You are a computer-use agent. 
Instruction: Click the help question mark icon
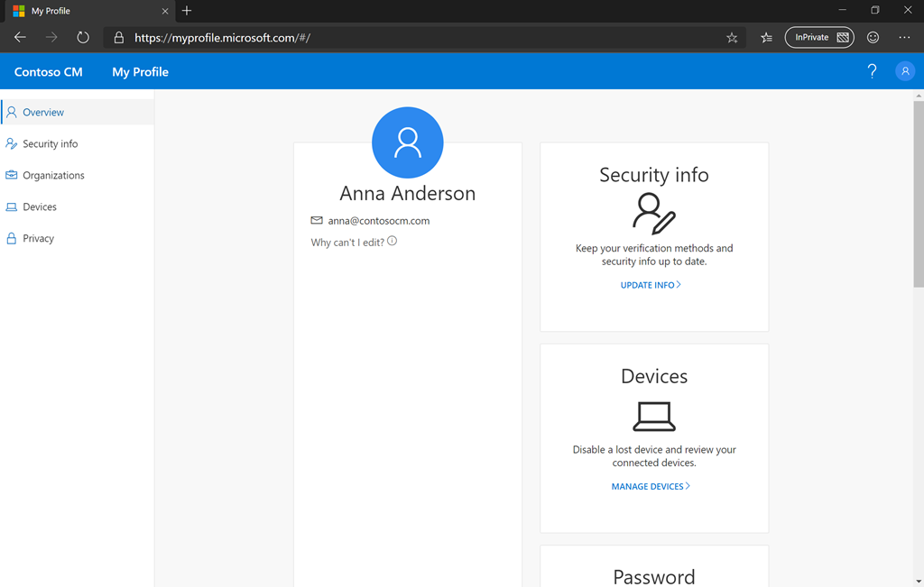coord(872,72)
